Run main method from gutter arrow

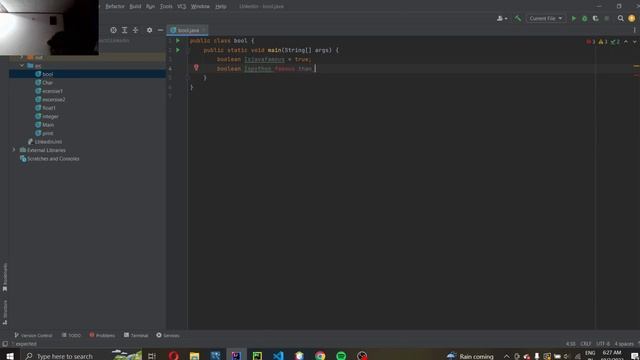[x=178, y=50]
